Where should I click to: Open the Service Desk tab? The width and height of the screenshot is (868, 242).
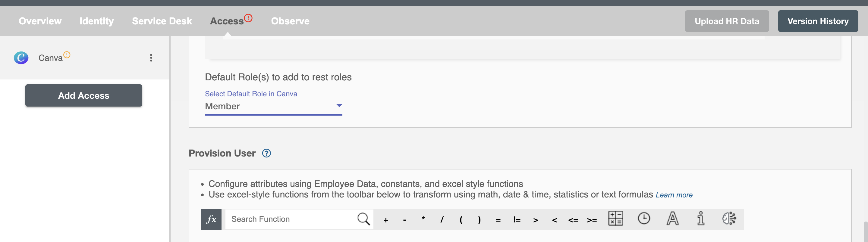(x=162, y=21)
